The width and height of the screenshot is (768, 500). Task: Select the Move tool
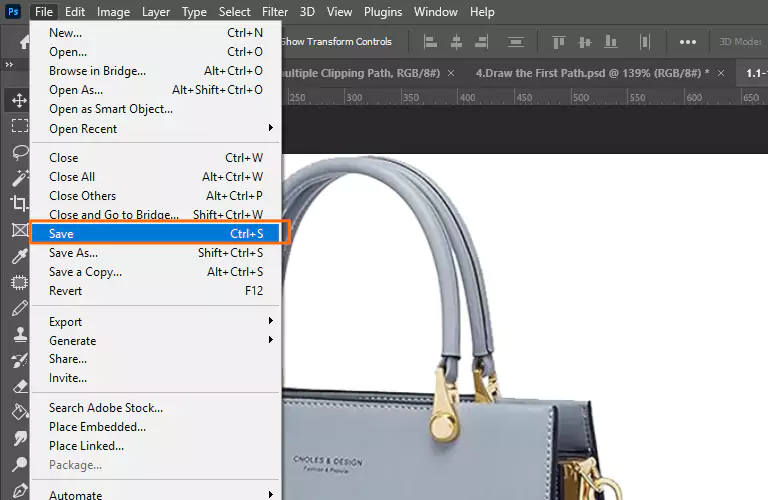tap(19, 100)
